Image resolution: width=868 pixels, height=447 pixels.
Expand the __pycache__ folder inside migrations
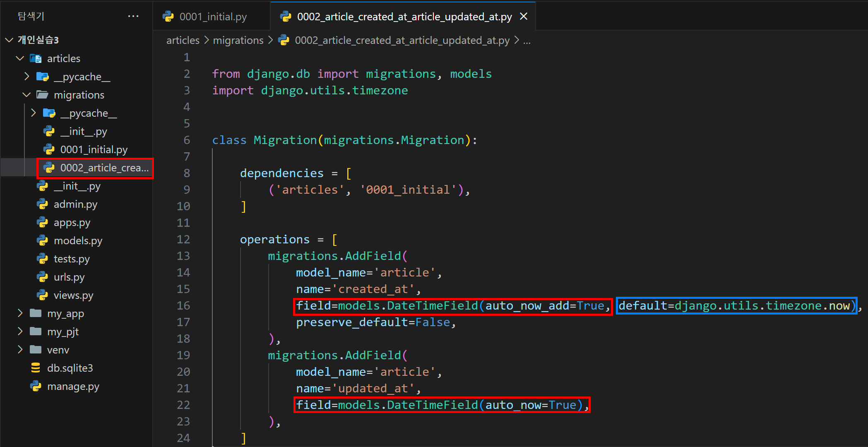[x=34, y=113]
